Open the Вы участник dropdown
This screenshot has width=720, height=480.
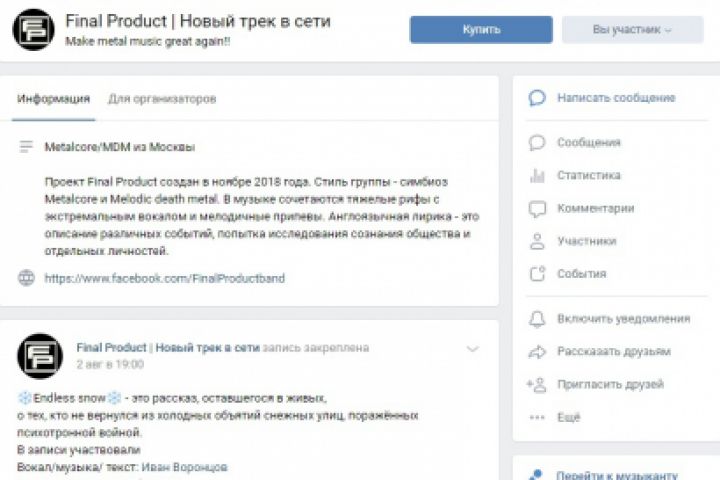tap(632, 30)
